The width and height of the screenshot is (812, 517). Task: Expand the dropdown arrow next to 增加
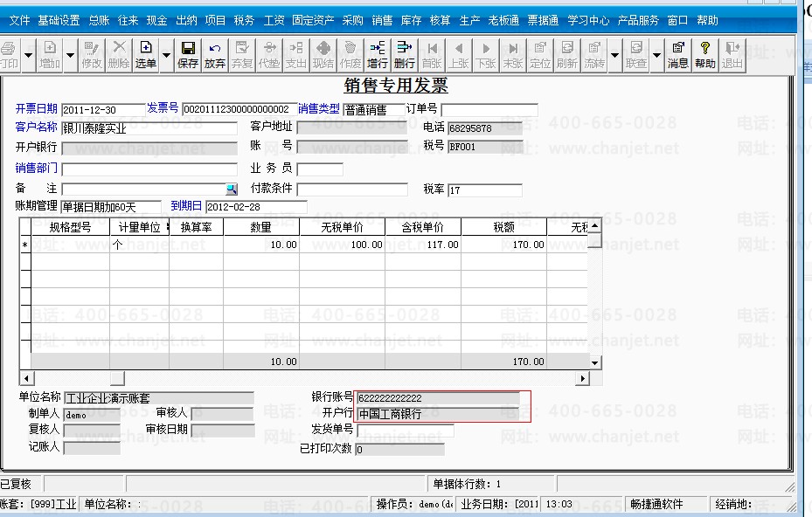click(71, 55)
